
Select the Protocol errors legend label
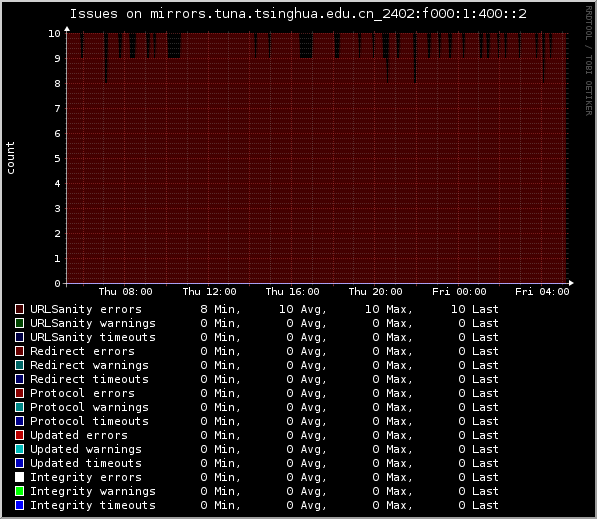tap(82, 393)
